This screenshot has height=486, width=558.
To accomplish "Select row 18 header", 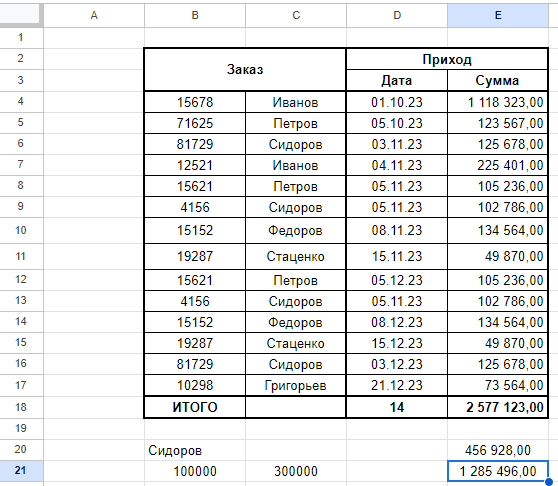I will [21, 407].
